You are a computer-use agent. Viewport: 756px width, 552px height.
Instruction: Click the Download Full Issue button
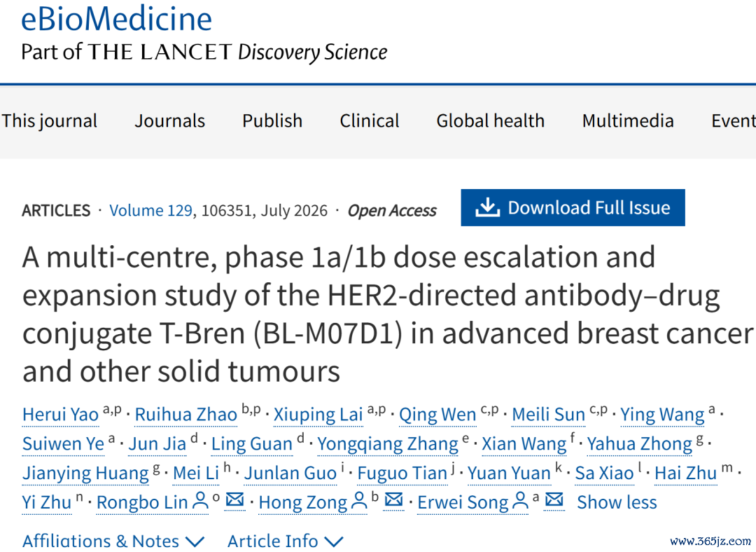tap(573, 207)
